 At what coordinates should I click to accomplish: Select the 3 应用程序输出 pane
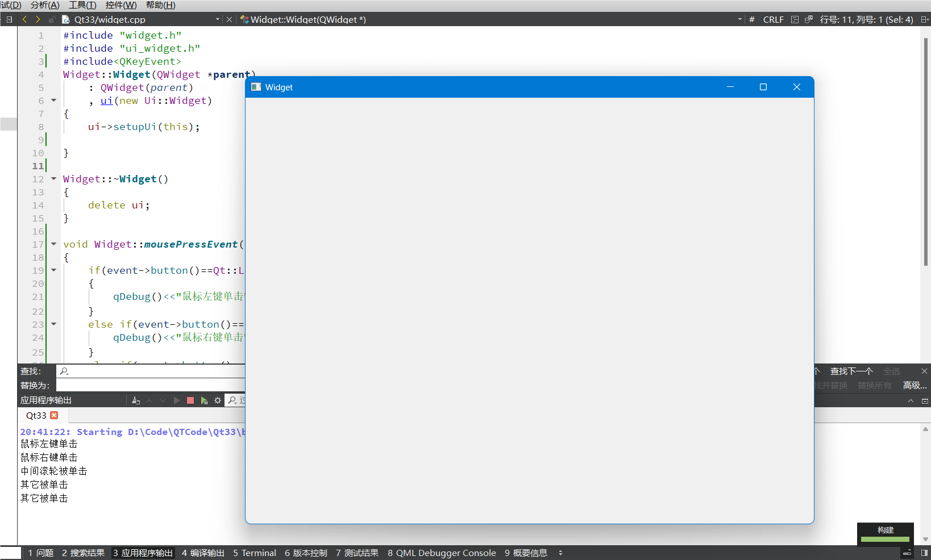click(x=143, y=553)
